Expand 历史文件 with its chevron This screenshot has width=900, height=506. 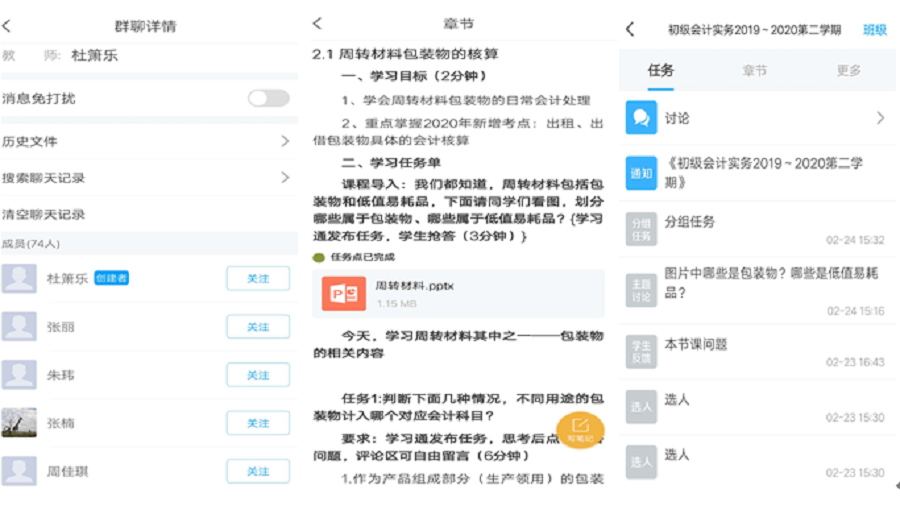[284, 141]
